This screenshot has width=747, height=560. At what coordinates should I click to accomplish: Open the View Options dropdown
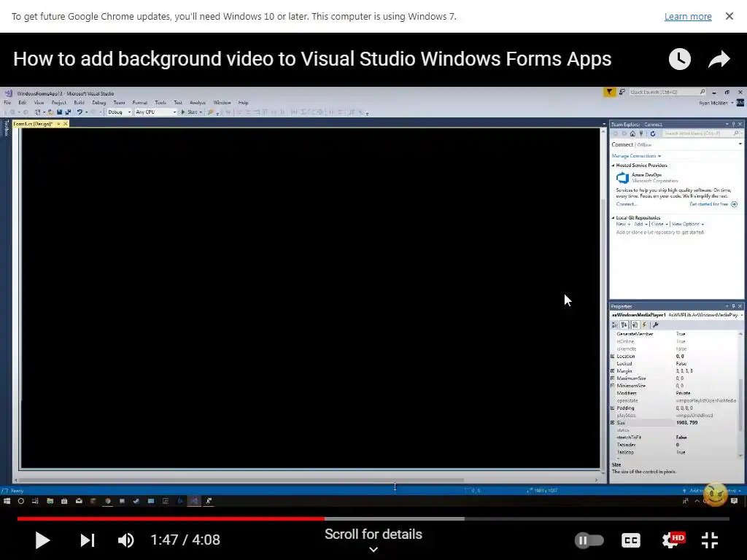[687, 224]
